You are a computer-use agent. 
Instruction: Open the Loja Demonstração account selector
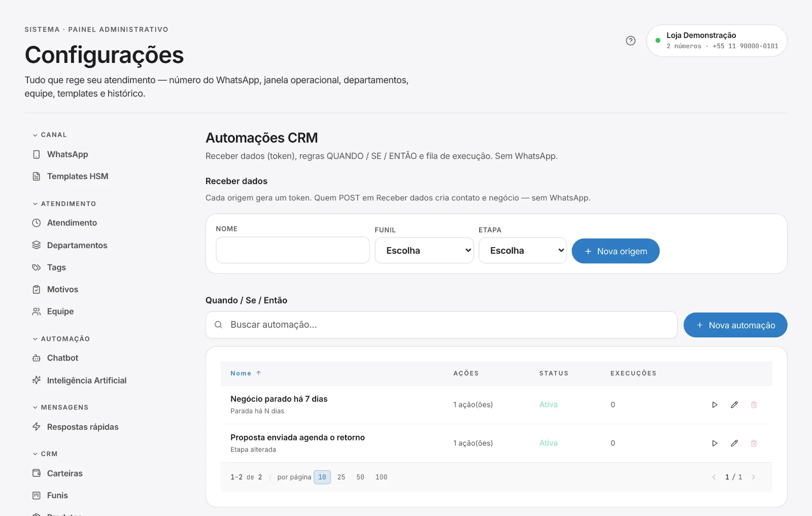tap(717, 41)
